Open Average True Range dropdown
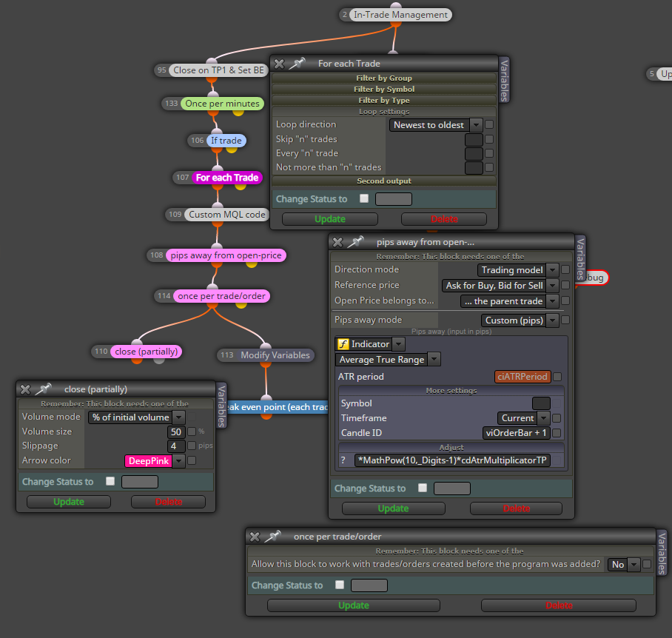 click(388, 360)
